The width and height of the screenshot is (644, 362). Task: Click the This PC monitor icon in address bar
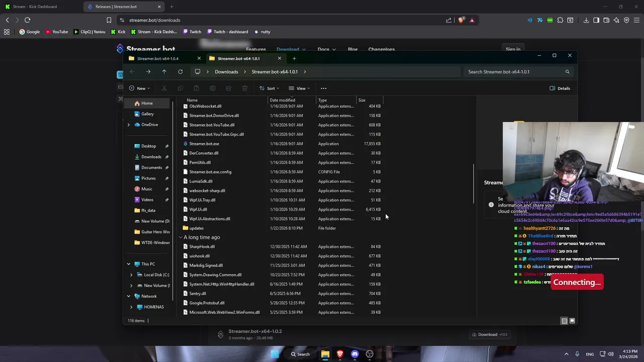click(x=197, y=72)
